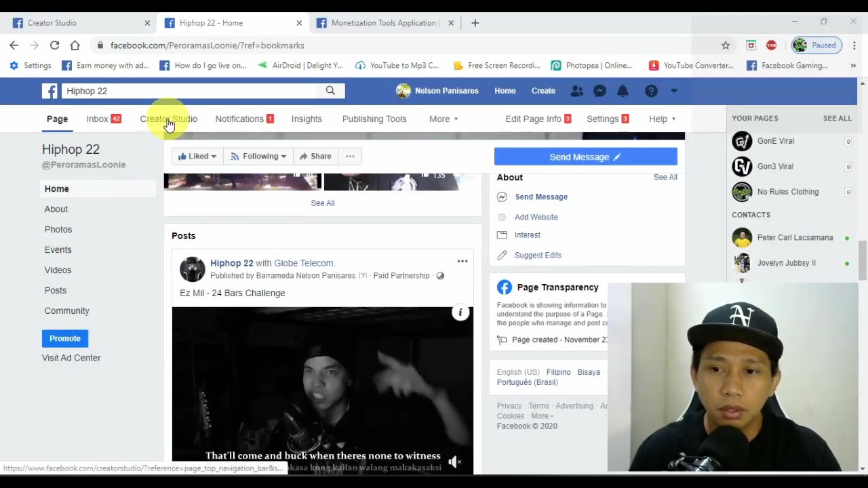
Task: Open browser home page icon
Action: click(x=75, y=45)
